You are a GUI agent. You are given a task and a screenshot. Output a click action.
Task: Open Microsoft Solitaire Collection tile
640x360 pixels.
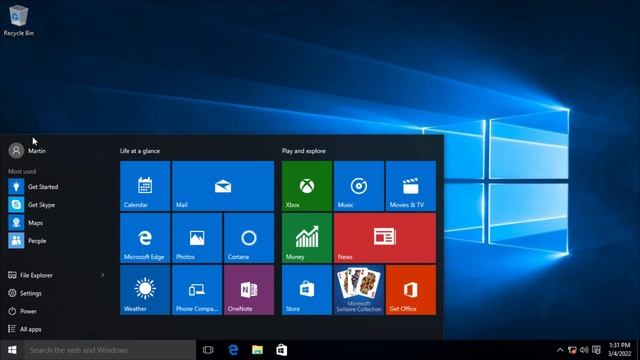[359, 290]
